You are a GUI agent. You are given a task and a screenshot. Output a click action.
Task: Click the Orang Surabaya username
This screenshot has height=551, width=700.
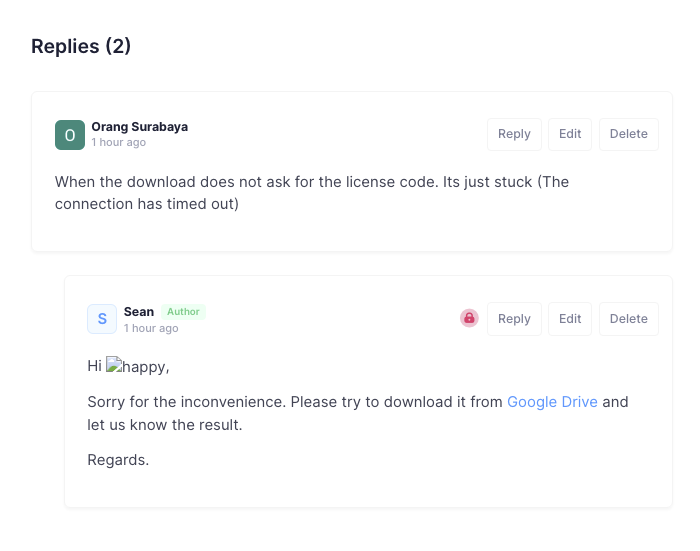(139, 127)
